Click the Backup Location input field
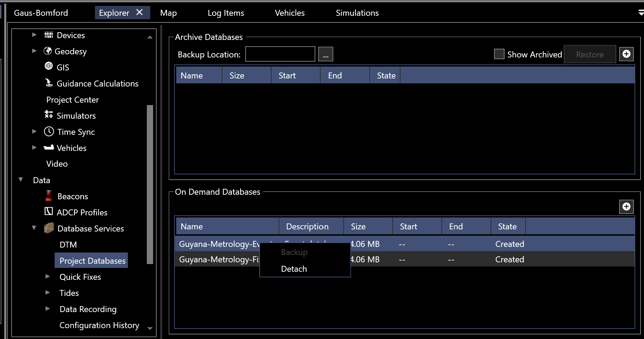Screen dimensions: 644x339 (x=280, y=54)
